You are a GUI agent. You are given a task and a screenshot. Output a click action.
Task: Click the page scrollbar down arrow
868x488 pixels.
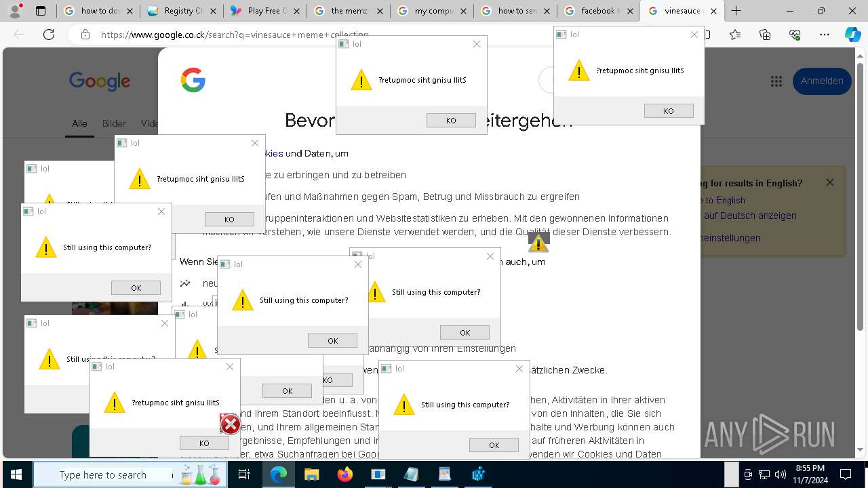pos(861,449)
